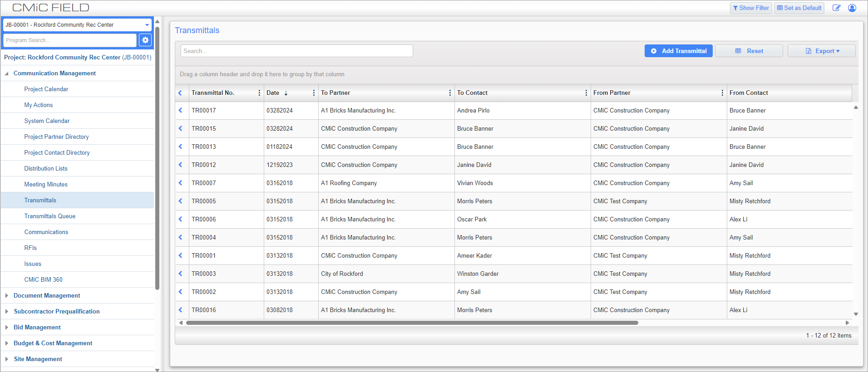Collapse the Communication Management section
The width and height of the screenshot is (868, 372).
tap(6, 73)
